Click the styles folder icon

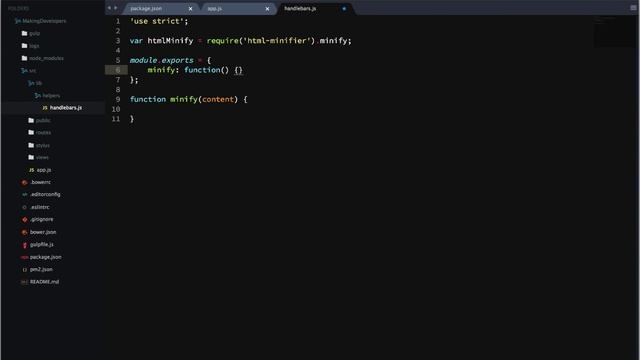point(31,145)
